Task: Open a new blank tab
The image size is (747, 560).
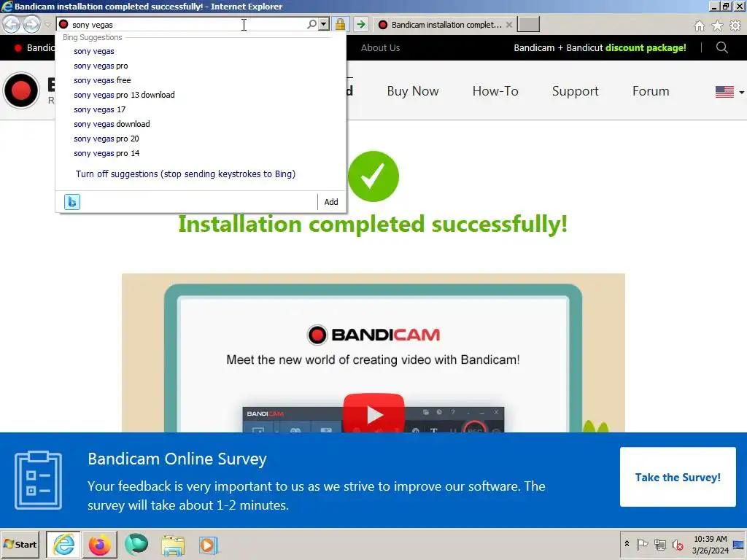Action: click(x=528, y=24)
